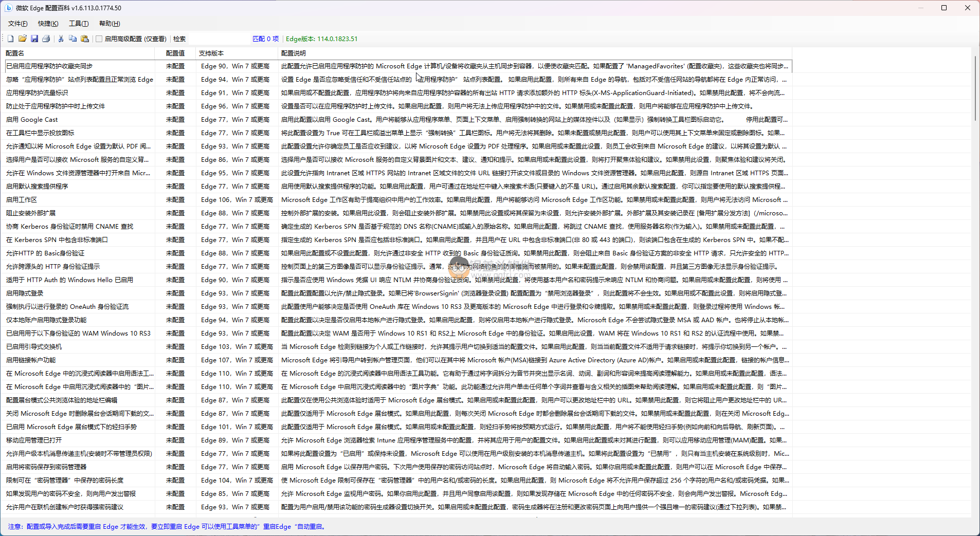Image resolution: width=980 pixels, height=536 pixels.
Task: Click the Edge版本 114.0.1823.51 label
Action: coord(322,39)
